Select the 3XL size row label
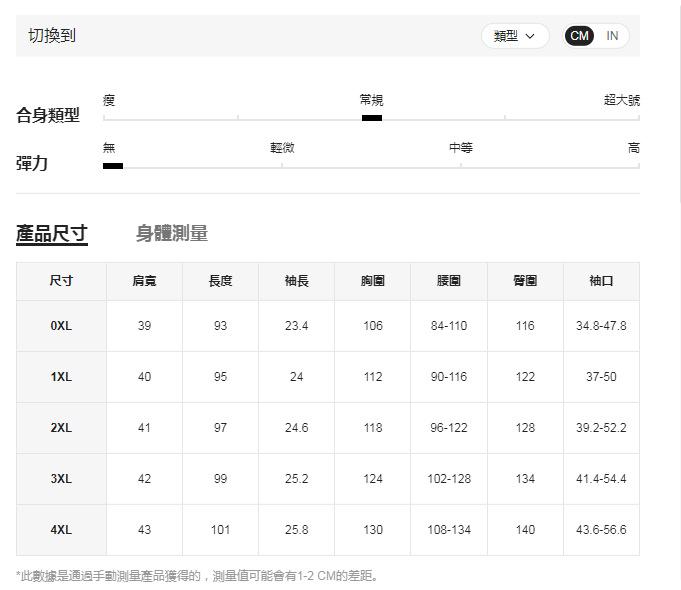 coord(61,479)
